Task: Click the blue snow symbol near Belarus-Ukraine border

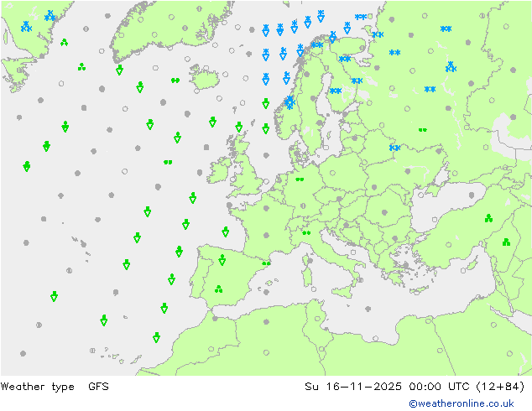Action: pos(394,148)
